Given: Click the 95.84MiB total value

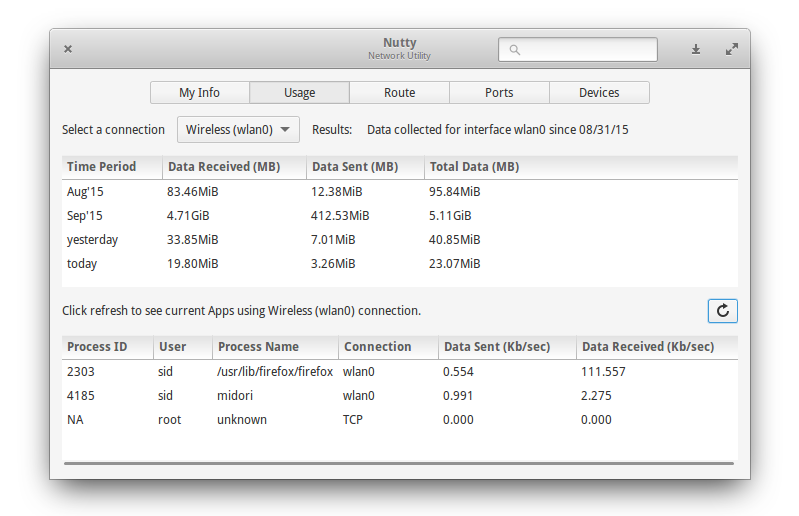Looking at the screenshot, I should pyautogui.click(x=455, y=192).
